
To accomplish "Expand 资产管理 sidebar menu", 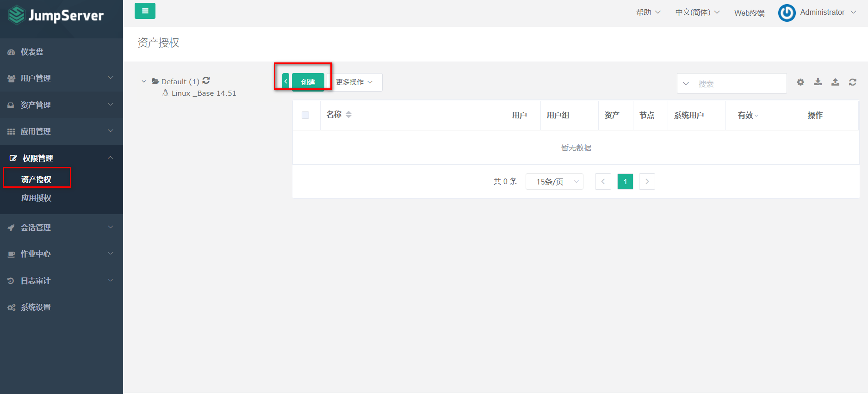I will (x=61, y=105).
